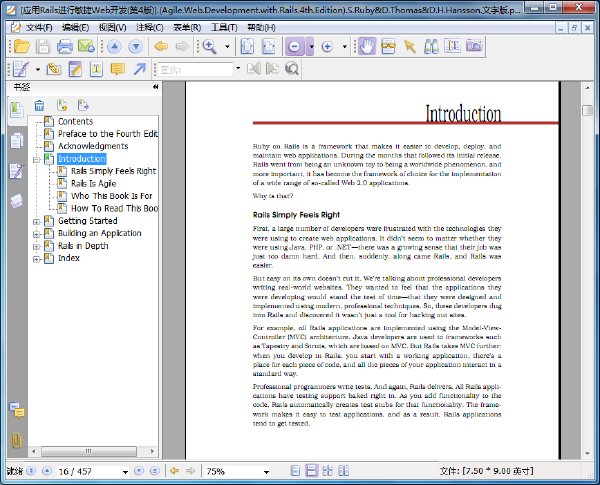Print the document using the printer icon
The image size is (600, 485).
click(x=65, y=46)
